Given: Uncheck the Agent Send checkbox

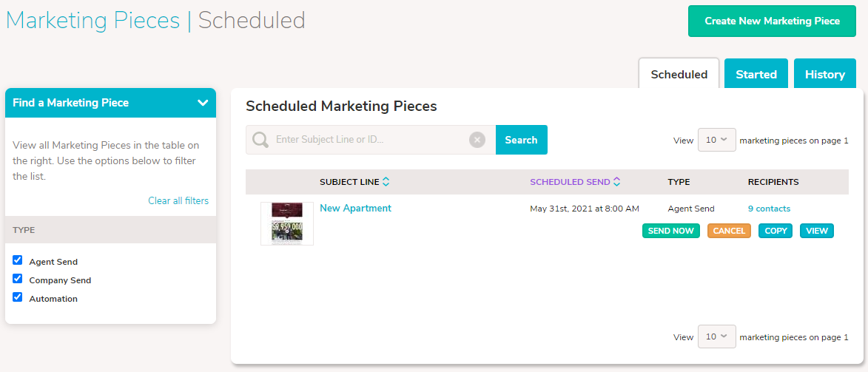Looking at the screenshot, I should coord(18,260).
